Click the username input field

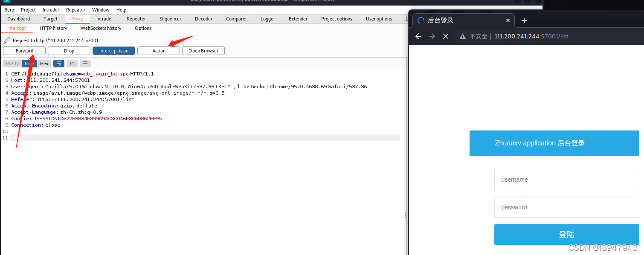[x=566, y=180]
